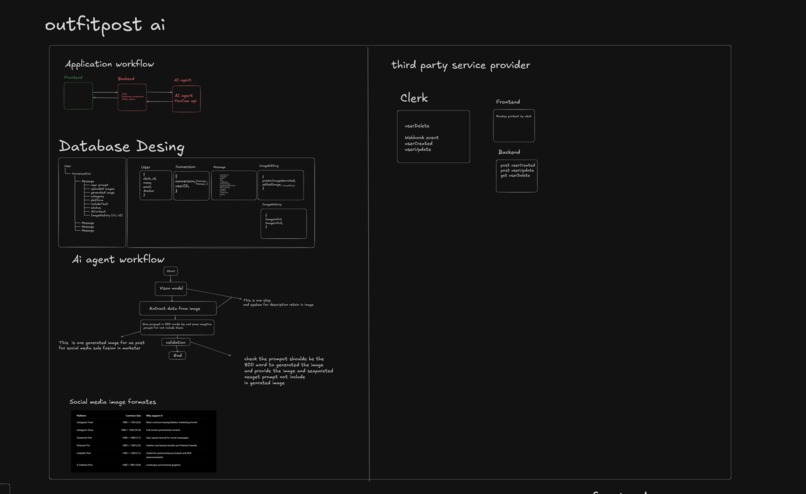Select the 'End' flowchart node
806x494 pixels.
tap(177, 355)
